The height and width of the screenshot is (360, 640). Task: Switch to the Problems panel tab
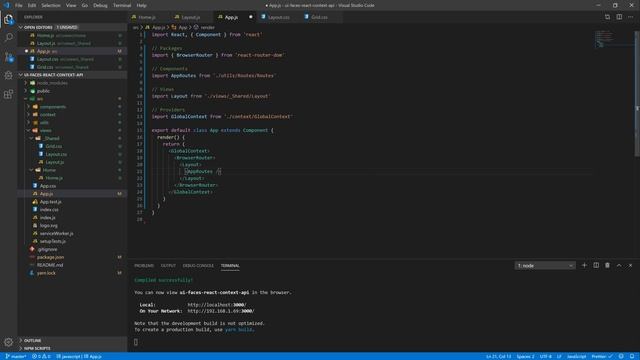coord(144,266)
